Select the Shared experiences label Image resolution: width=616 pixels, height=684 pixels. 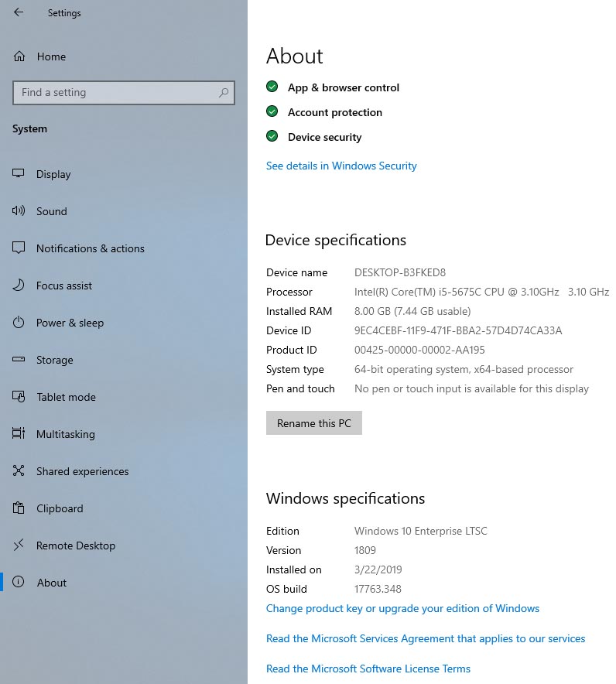pyautogui.click(x=83, y=471)
